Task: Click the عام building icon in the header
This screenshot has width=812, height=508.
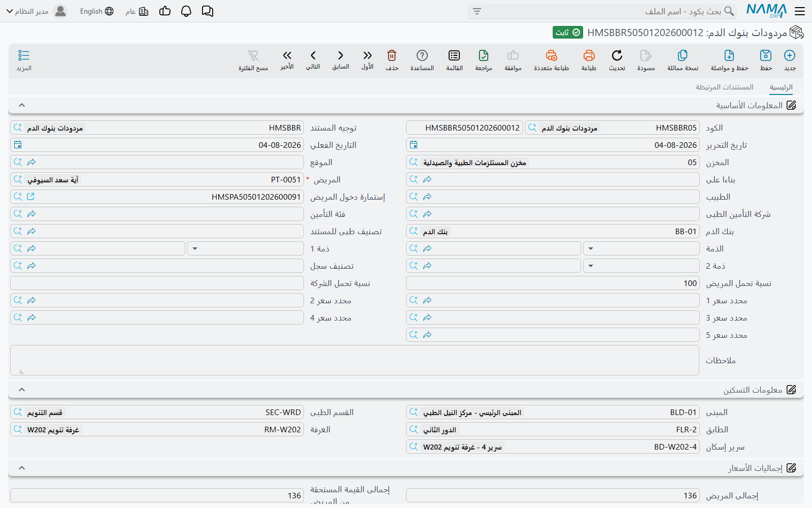Action: pos(144,11)
